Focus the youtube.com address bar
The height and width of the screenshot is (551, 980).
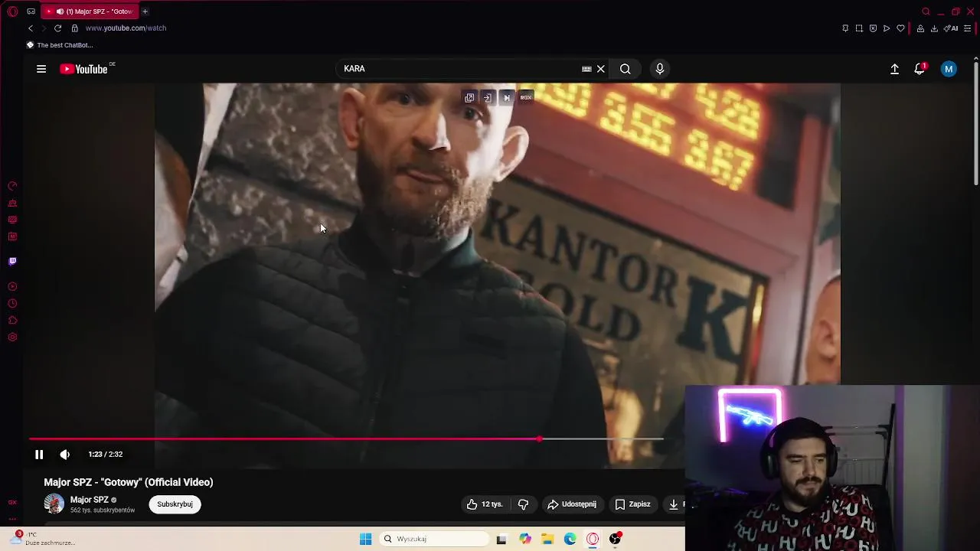point(126,28)
